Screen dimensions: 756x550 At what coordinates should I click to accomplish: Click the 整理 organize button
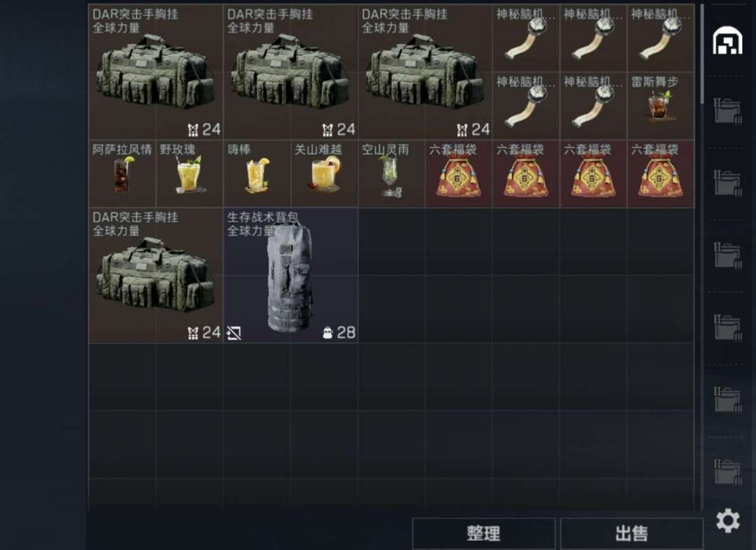(x=484, y=534)
